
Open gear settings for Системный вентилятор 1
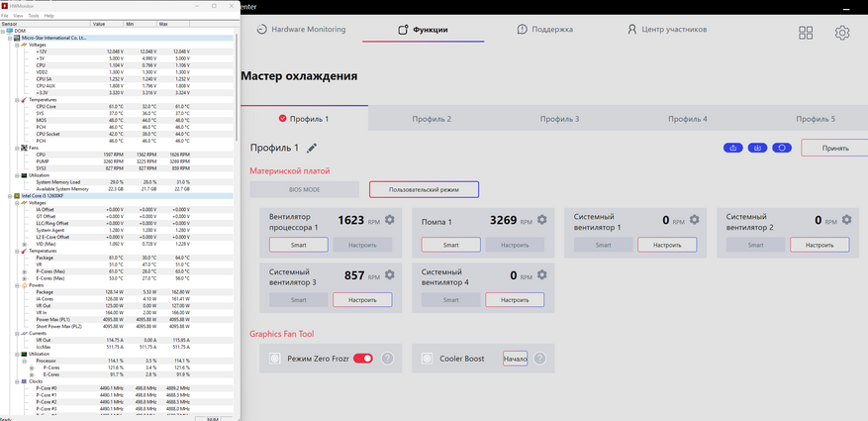(x=694, y=220)
